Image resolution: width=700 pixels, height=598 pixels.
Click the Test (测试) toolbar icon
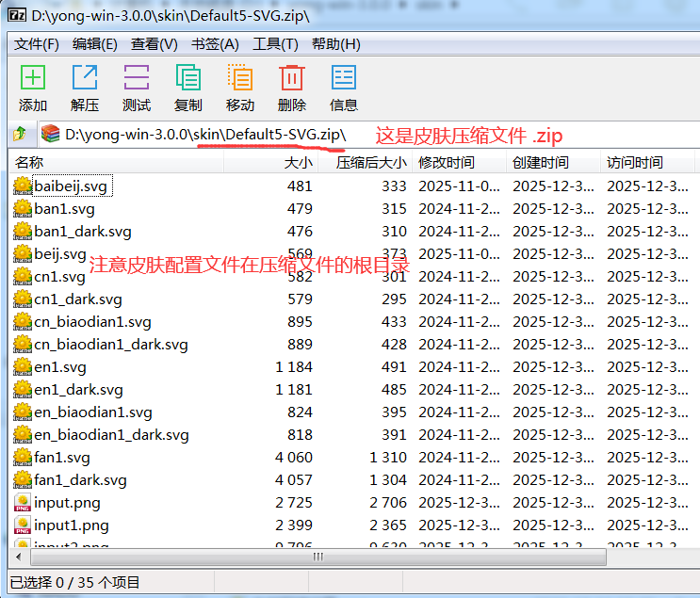pyautogui.click(x=137, y=78)
